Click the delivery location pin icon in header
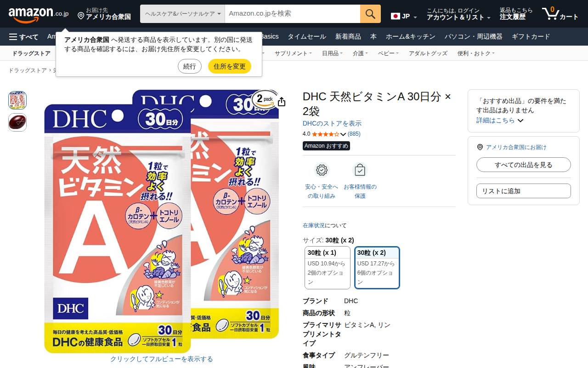The height and width of the screenshot is (368, 588). [x=81, y=16]
